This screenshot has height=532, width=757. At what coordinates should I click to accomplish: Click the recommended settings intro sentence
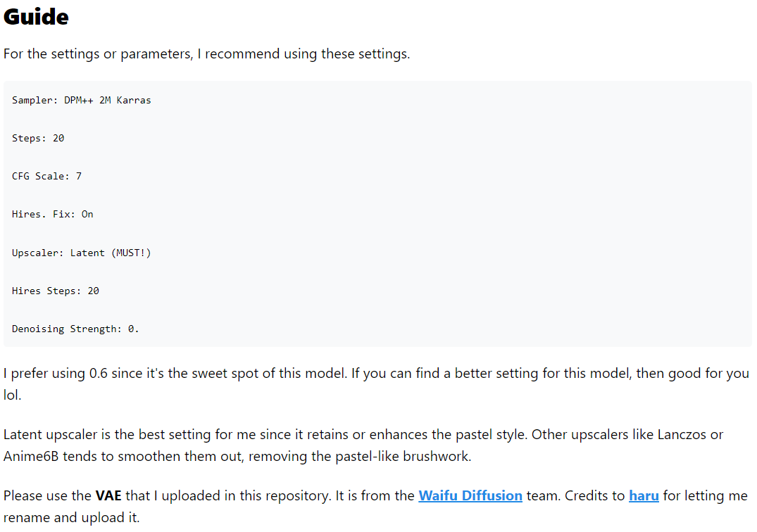tap(206, 54)
